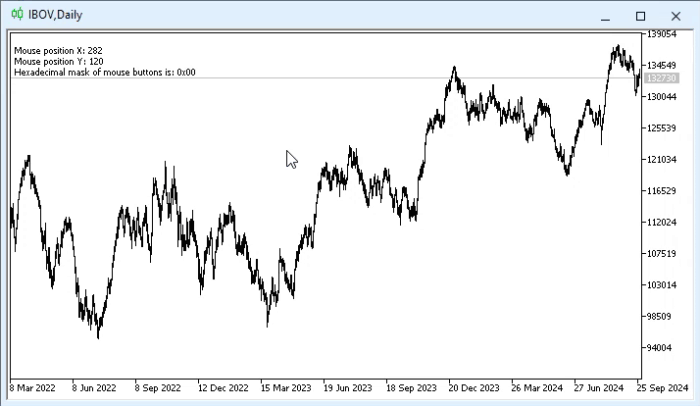The height and width of the screenshot is (406, 700).
Task: Click the 134549 price axis label
Action: [662, 65]
